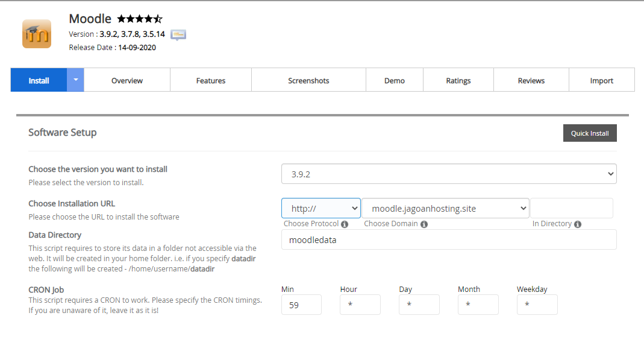Click 'Choose the version you want to install' label
This screenshot has height=342, width=644.
pyautogui.click(x=98, y=169)
